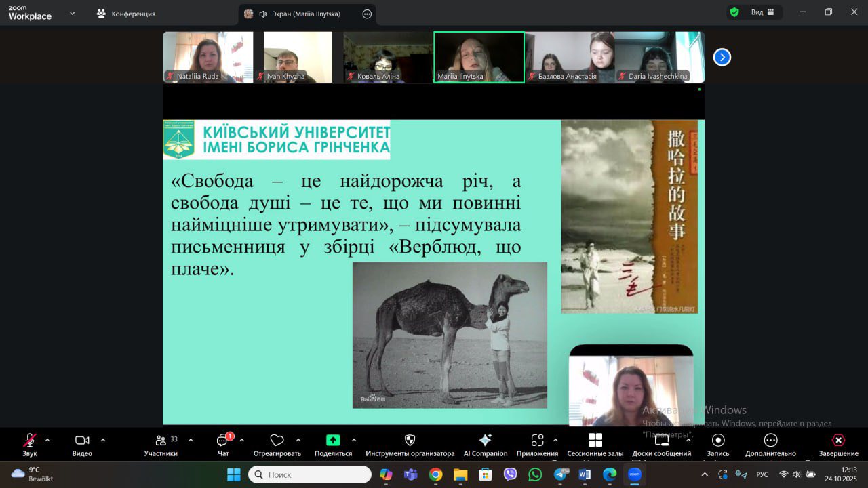
Task: Switch to the Конференция tab
Action: point(126,14)
